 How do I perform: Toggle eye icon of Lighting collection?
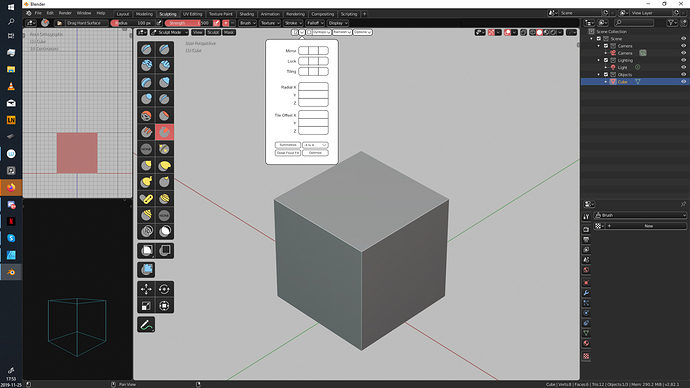(x=683, y=60)
